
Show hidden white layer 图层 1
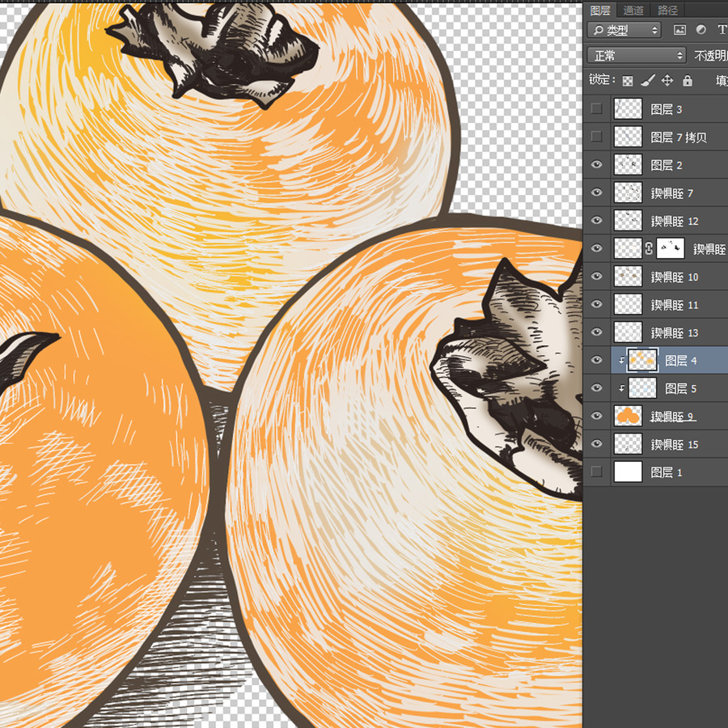(597, 472)
